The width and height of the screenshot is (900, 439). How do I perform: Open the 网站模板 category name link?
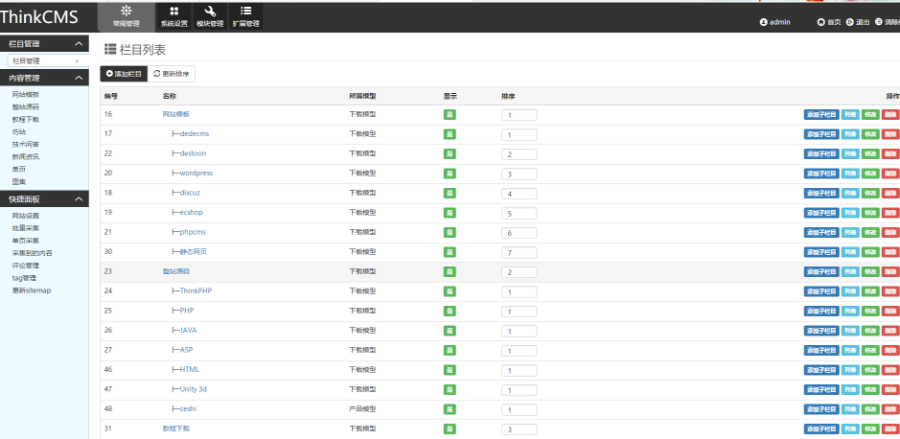pos(176,114)
